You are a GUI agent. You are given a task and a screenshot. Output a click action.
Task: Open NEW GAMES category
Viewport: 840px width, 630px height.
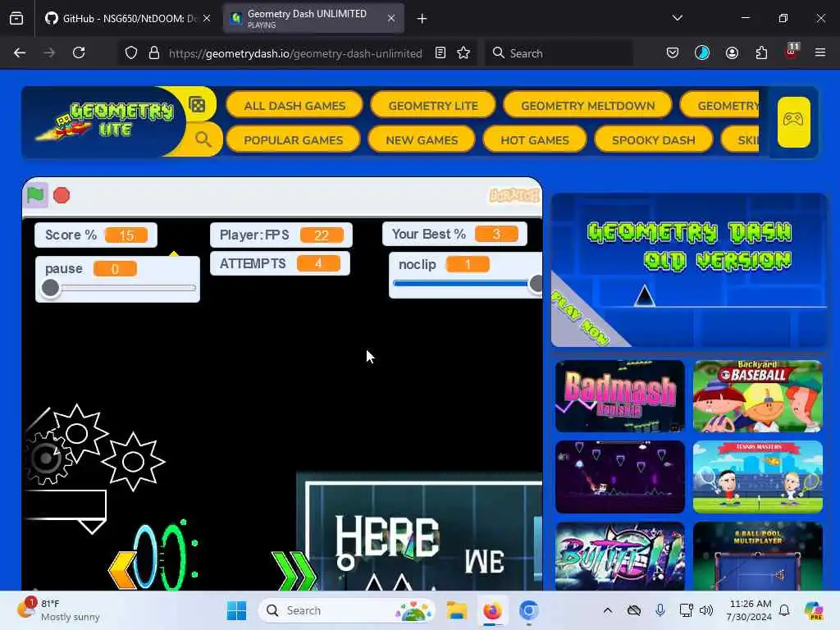(x=422, y=139)
